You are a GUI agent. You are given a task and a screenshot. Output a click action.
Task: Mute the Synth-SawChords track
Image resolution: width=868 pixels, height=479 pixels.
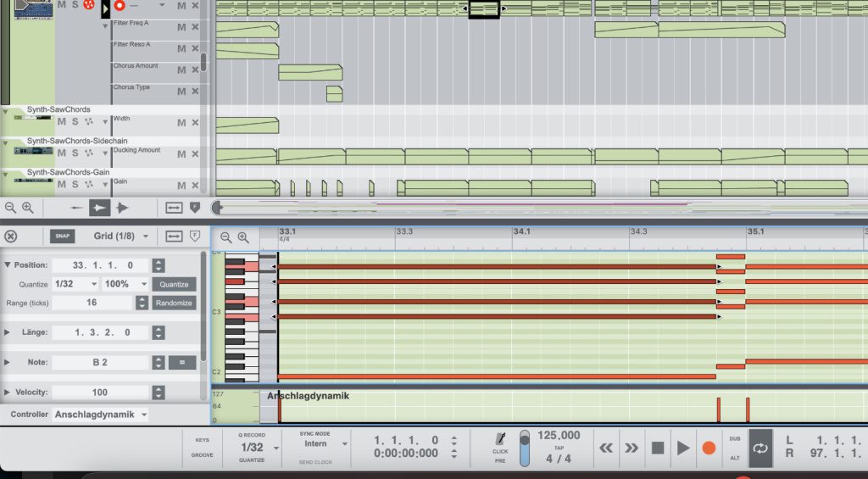pos(61,122)
